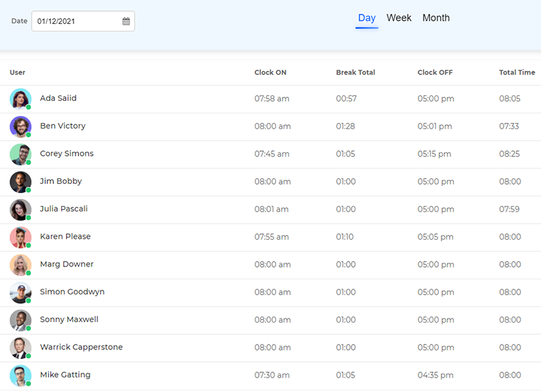Select Julia Pascali's 07:59 total time

(x=509, y=209)
